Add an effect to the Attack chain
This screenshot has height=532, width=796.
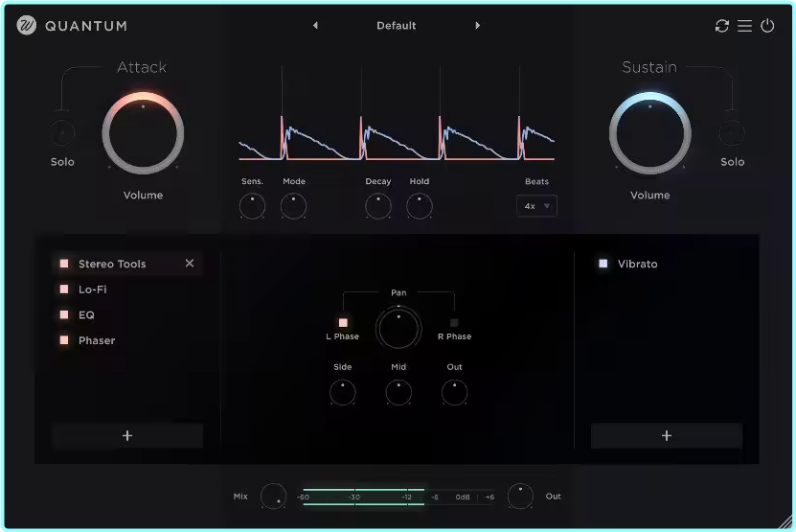[127, 436]
